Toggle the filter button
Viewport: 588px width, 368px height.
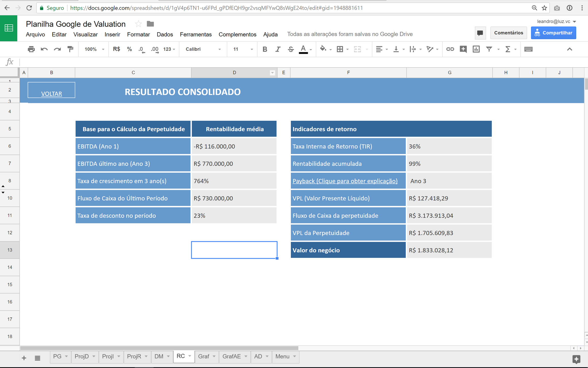[489, 49]
